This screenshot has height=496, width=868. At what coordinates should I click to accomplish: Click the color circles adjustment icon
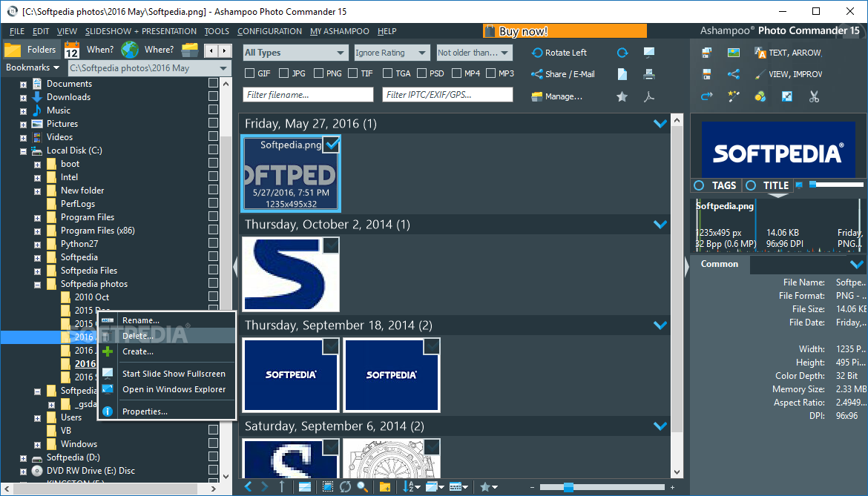tap(760, 97)
